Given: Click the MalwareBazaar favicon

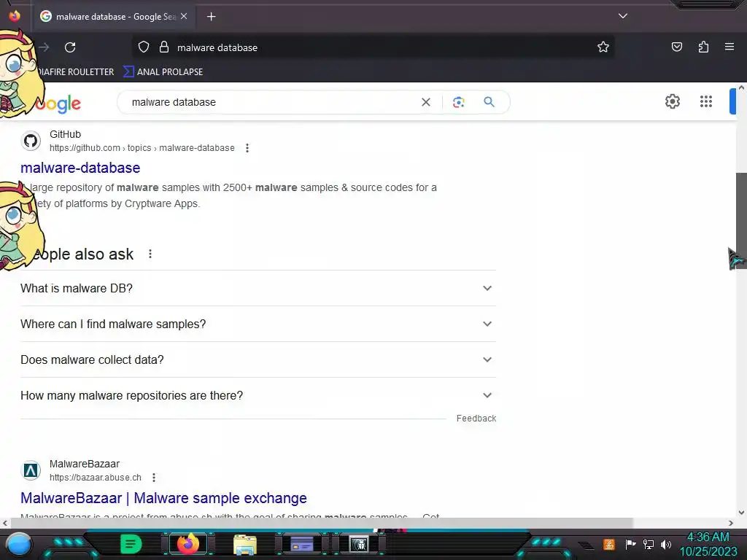Looking at the screenshot, I should click(31, 470).
